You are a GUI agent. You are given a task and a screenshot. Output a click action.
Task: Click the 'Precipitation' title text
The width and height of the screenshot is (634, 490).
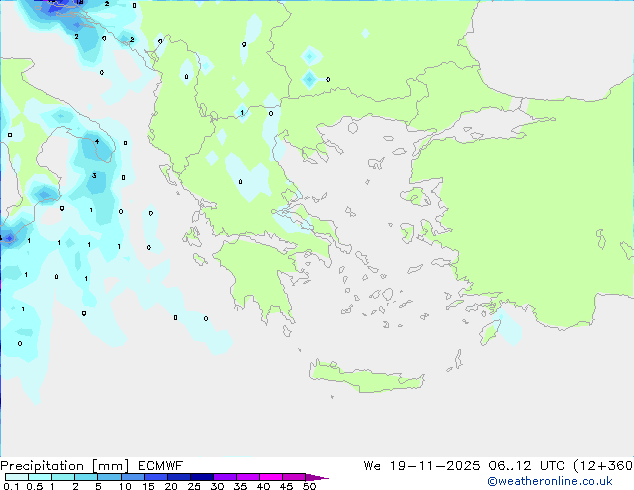pos(42,466)
